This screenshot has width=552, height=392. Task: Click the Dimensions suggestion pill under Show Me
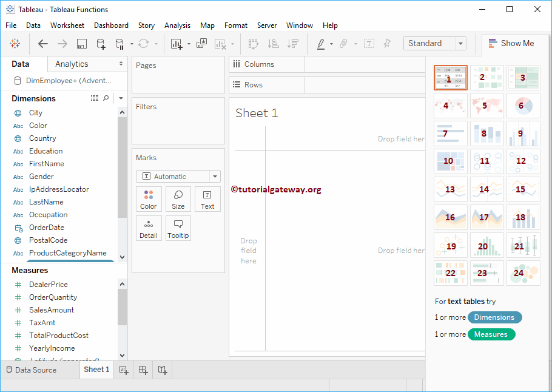[494, 317]
